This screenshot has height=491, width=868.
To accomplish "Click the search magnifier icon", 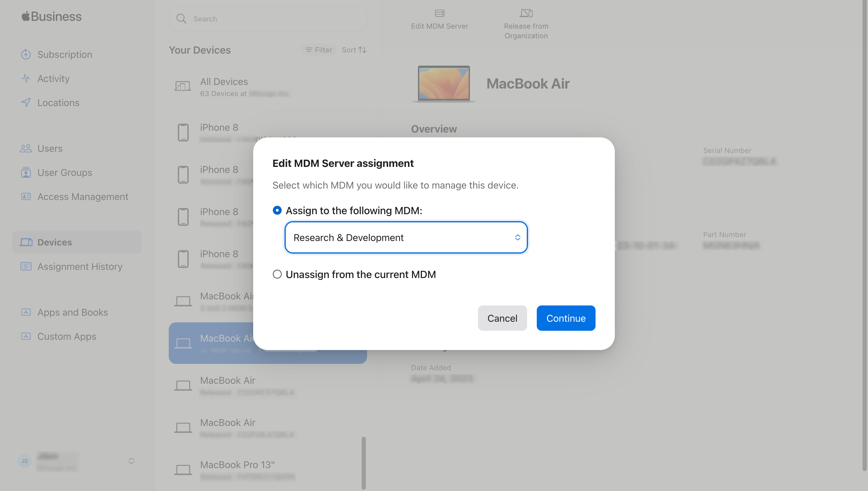I will 181,19.
